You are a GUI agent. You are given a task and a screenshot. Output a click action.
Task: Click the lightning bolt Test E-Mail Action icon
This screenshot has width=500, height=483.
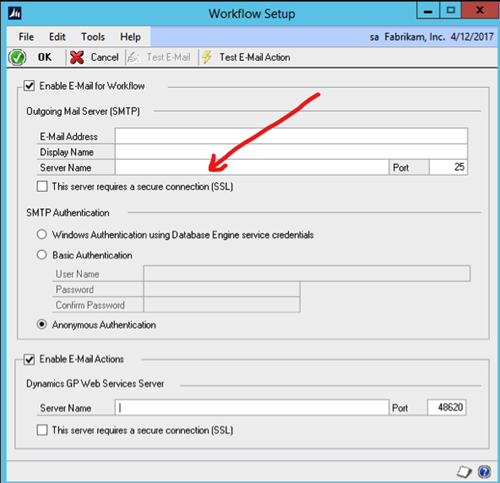click(x=207, y=57)
